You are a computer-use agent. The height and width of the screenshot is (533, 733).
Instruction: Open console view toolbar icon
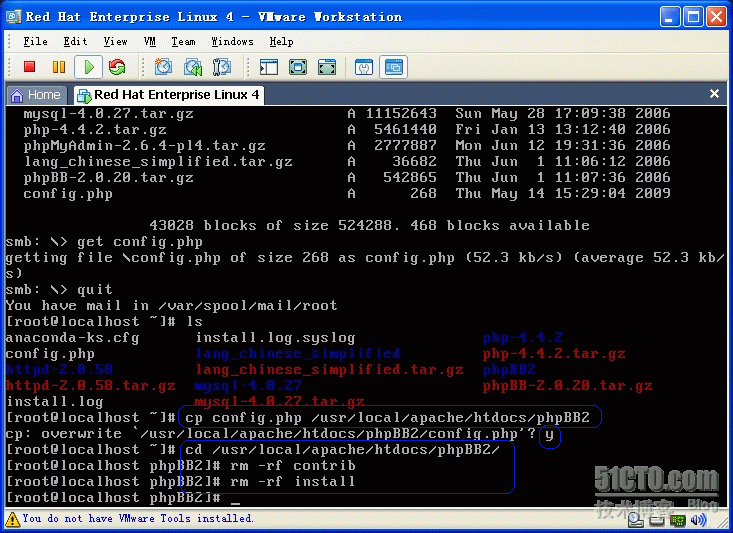click(x=393, y=67)
